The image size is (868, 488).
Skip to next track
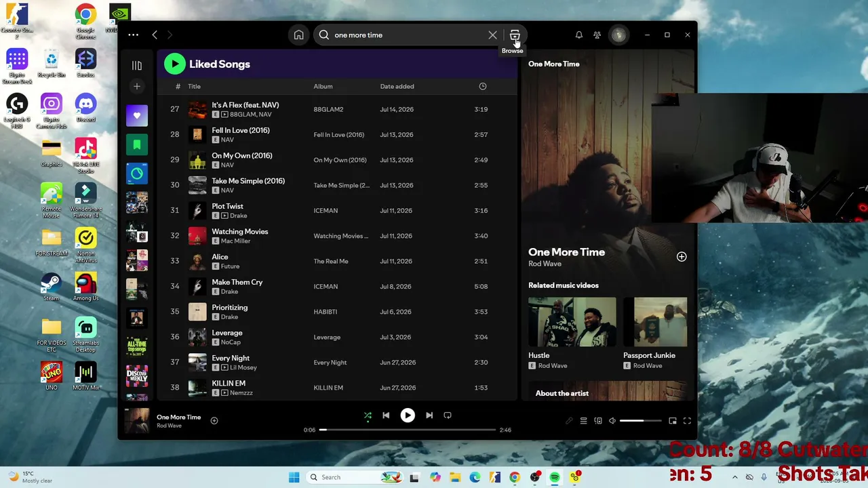(429, 415)
